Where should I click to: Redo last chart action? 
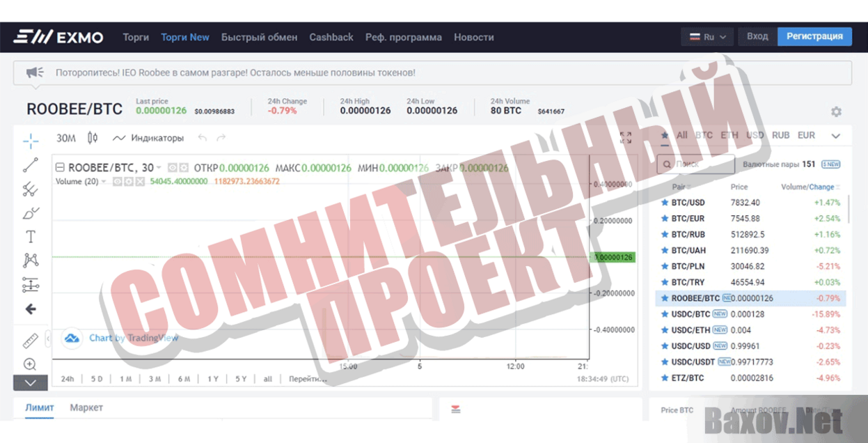221,138
